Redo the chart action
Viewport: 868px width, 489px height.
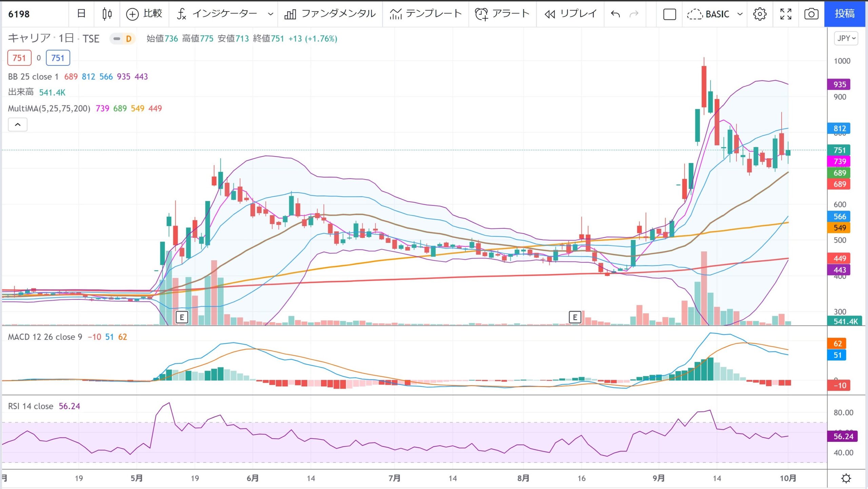pyautogui.click(x=634, y=14)
